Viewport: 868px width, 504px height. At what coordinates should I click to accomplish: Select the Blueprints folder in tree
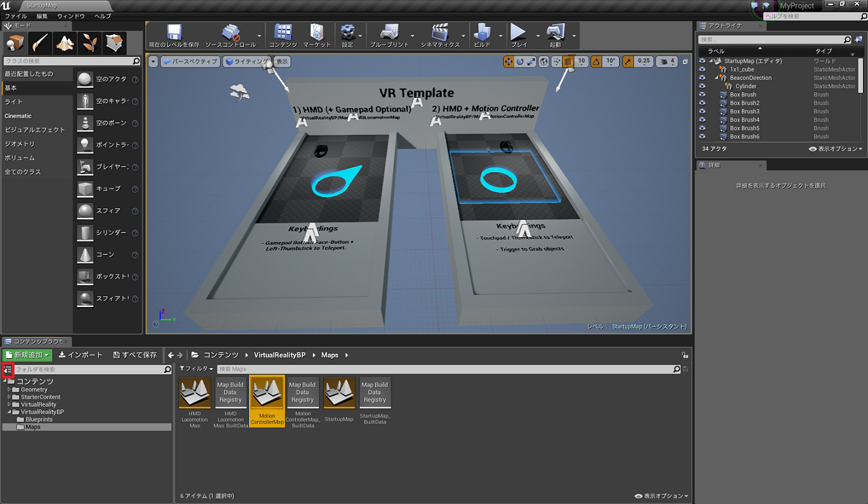pyautogui.click(x=39, y=420)
